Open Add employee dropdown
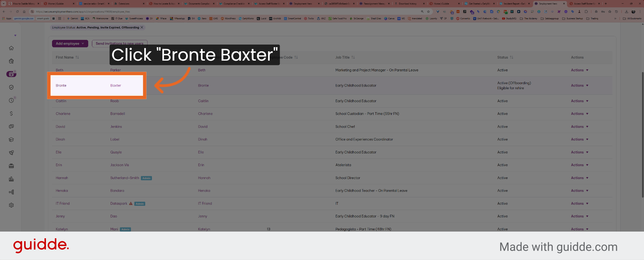 (x=70, y=44)
